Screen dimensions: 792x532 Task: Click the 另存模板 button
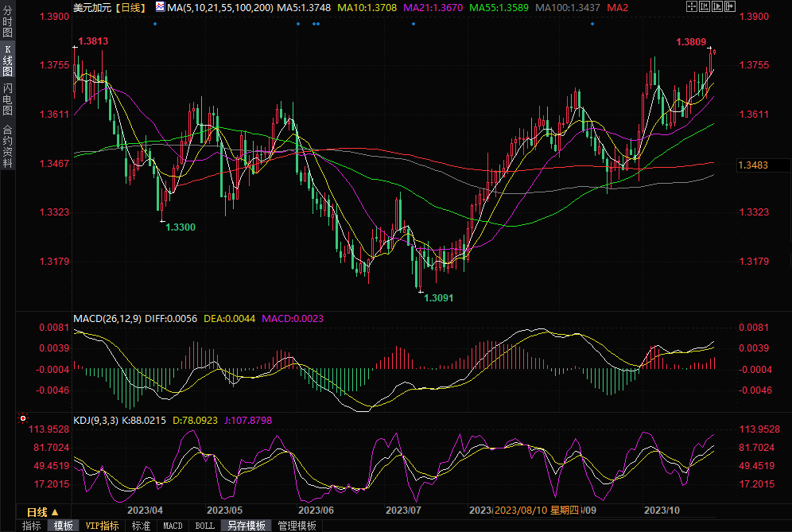point(246,526)
